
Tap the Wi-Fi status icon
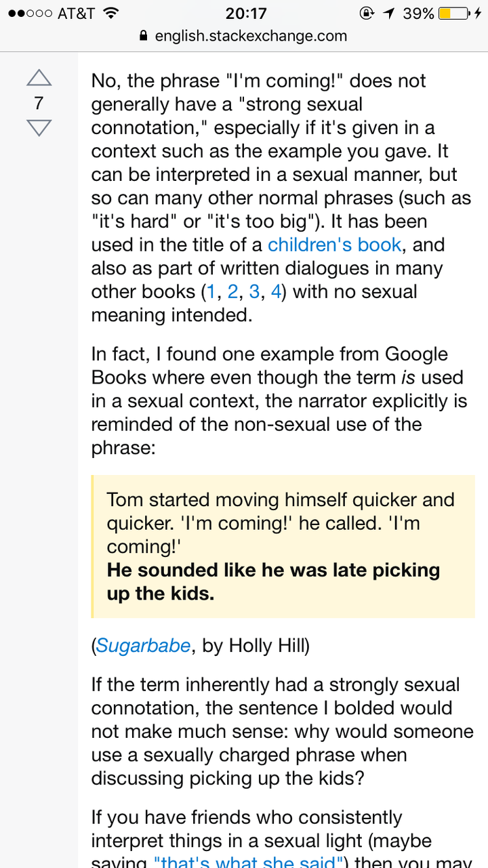click(111, 13)
